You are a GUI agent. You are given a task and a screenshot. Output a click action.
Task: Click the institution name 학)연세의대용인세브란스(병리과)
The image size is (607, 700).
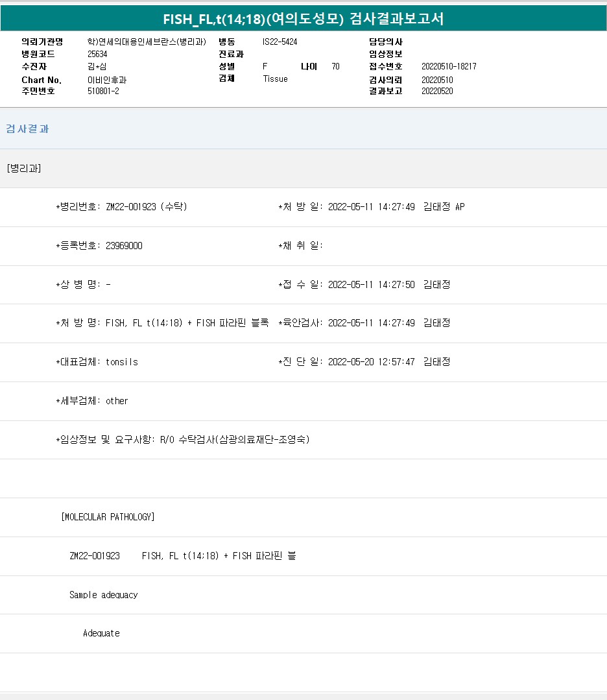pos(147,42)
